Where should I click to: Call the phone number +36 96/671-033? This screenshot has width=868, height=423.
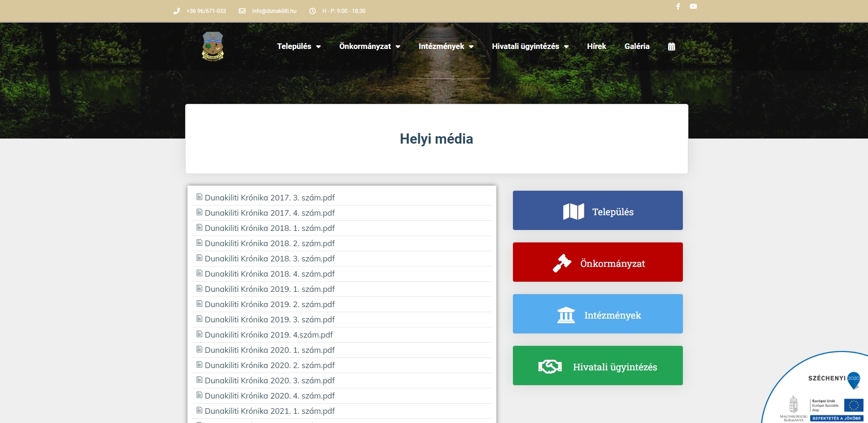(206, 11)
